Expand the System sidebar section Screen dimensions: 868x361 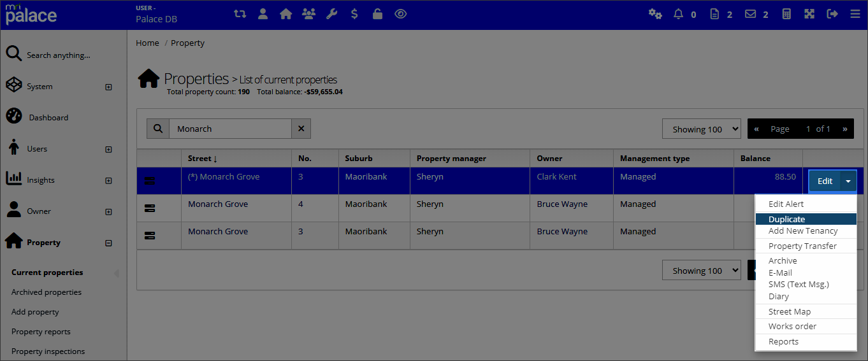pos(108,87)
